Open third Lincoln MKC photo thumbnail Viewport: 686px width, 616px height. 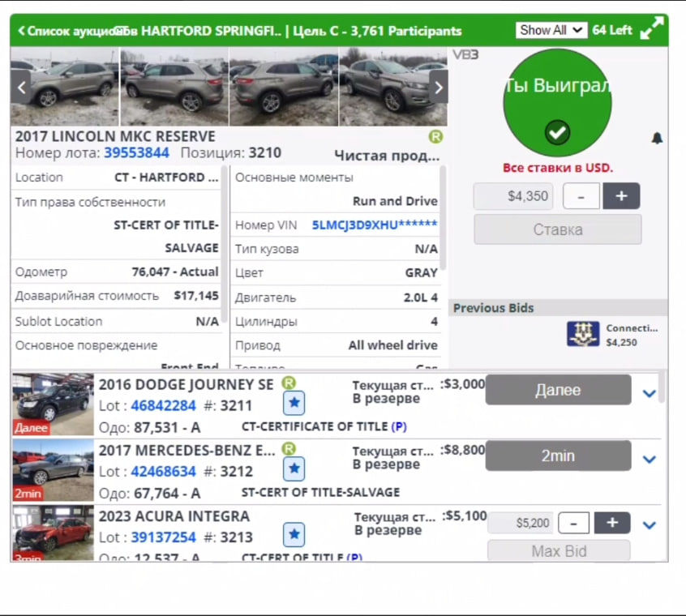tap(284, 87)
